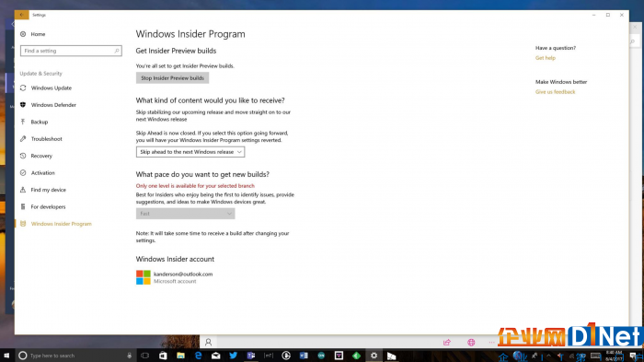Viewport: 644px width, 362px height.
Task: Open Microsoft Teams from the taskbar
Action: [x=251, y=356]
